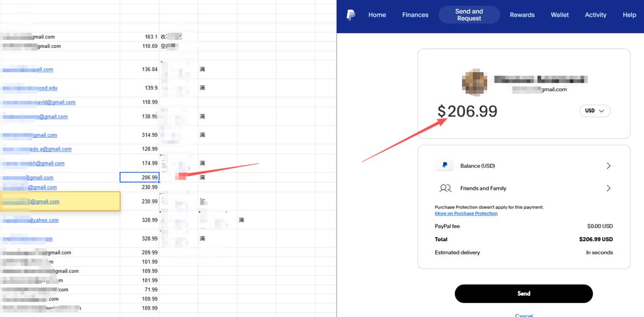644x317 pixels.
Task: Open the Home tab in PayPal
Action: (377, 15)
